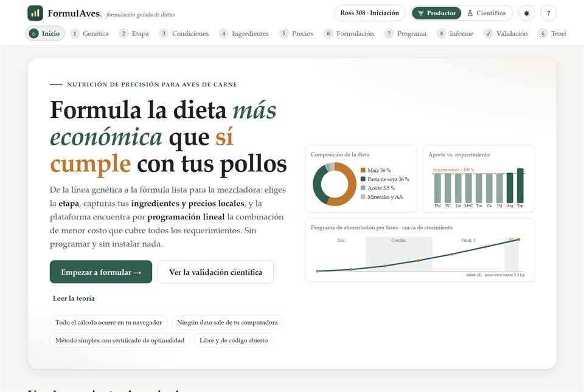Follow the Leer la teoría link
The height and width of the screenshot is (392, 584).
point(74,298)
